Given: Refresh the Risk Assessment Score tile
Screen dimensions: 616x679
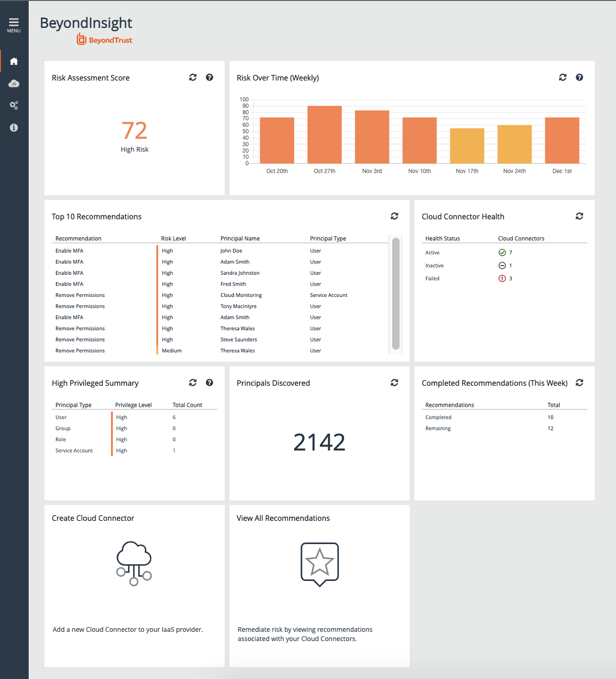Looking at the screenshot, I should [192, 78].
